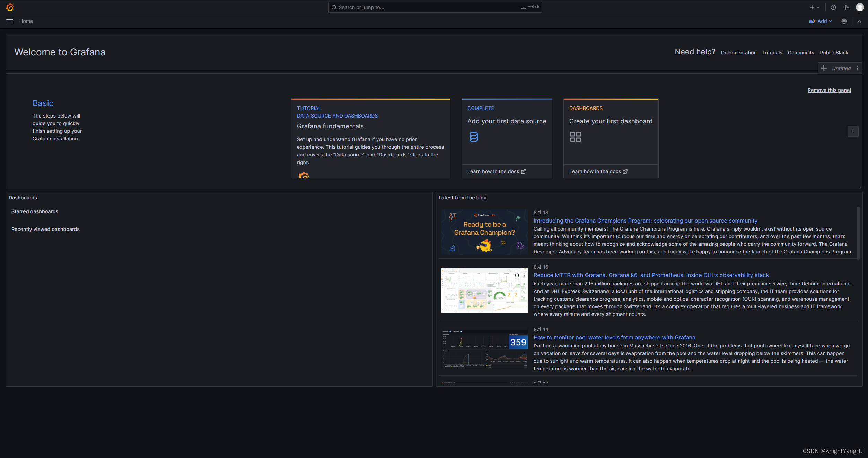Click the blog panel scrollbar

point(858,233)
